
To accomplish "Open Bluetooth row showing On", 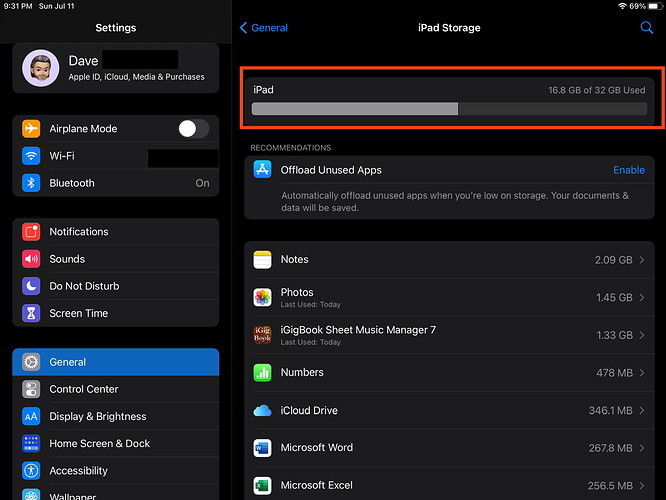I will click(116, 183).
